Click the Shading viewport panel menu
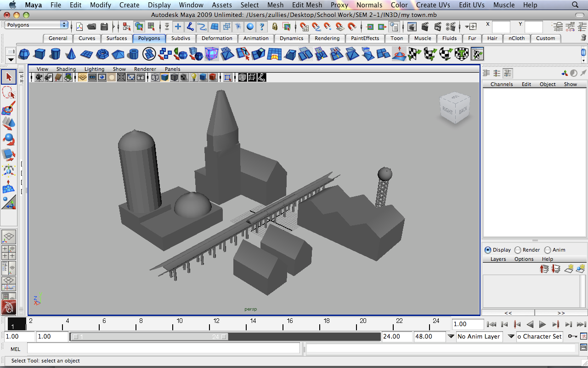The height and width of the screenshot is (368, 588). tap(66, 69)
